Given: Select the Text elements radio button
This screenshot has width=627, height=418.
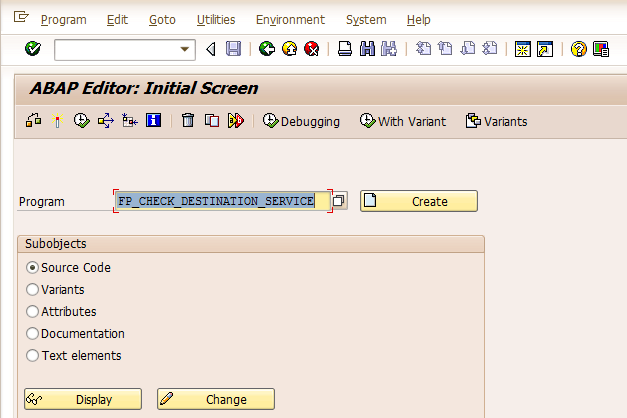Looking at the screenshot, I should 32,356.
